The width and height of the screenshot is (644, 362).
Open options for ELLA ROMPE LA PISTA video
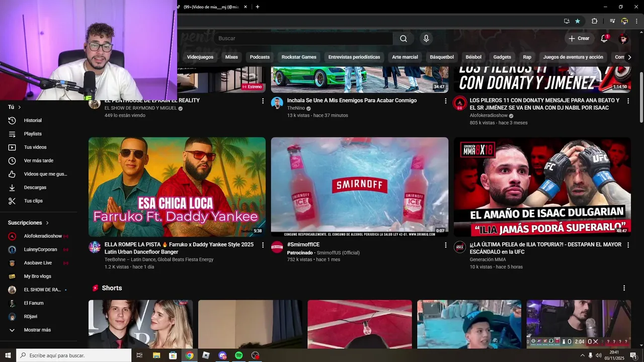pyautogui.click(x=263, y=245)
